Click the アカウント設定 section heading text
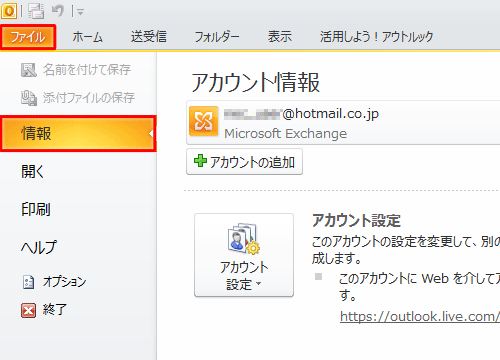Viewport: 500px width, 360px height. click(356, 221)
